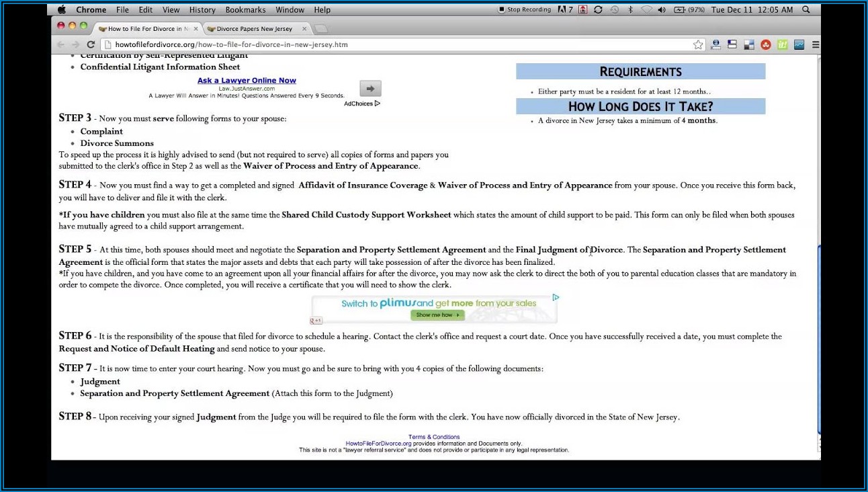Bookmark this page with the star icon

coord(698,45)
